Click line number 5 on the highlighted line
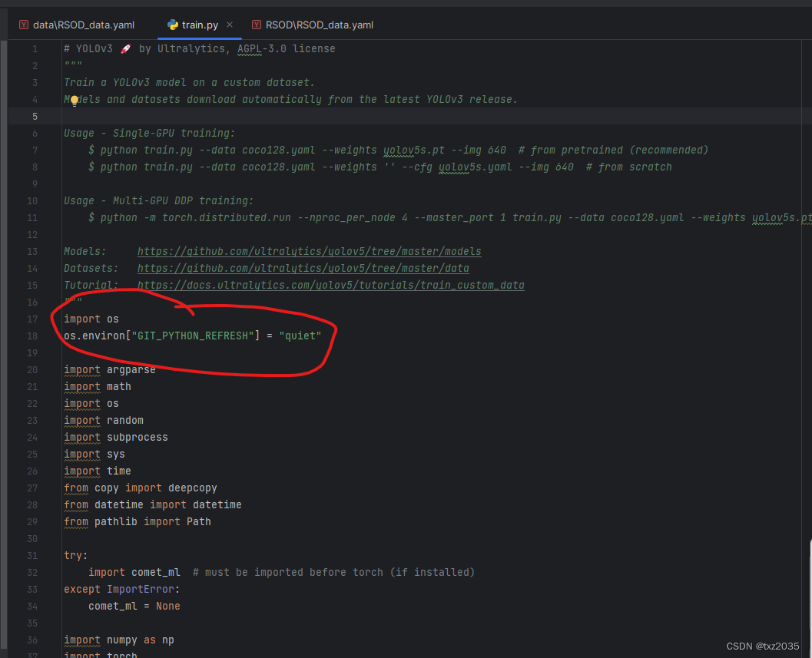 click(x=35, y=116)
